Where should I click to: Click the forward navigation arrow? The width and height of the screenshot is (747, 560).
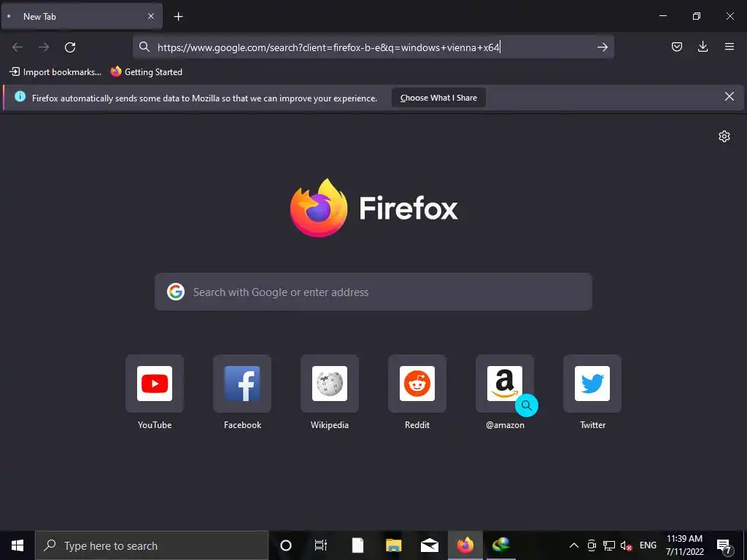[44, 47]
